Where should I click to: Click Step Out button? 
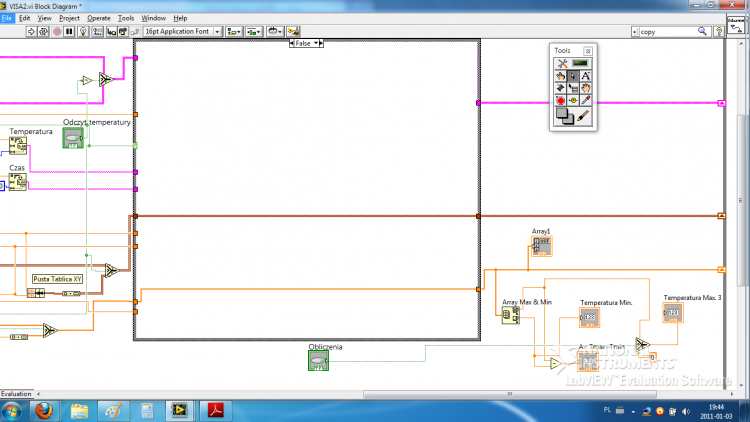[134, 32]
